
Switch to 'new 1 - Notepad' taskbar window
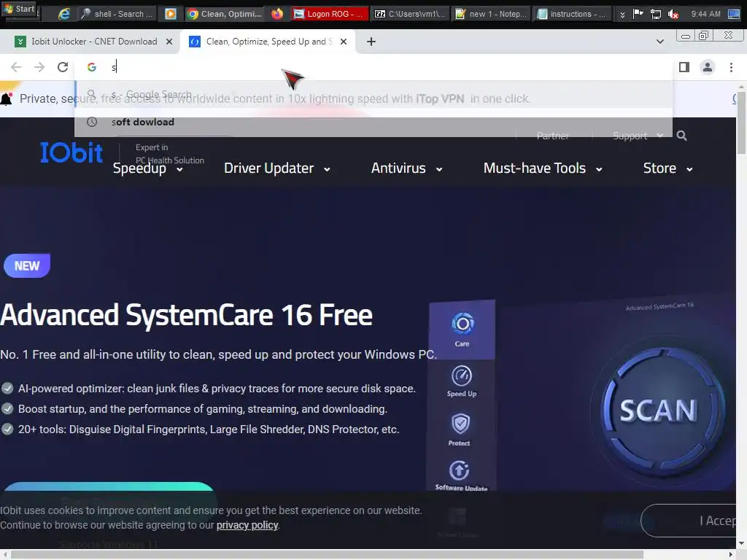(491, 14)
